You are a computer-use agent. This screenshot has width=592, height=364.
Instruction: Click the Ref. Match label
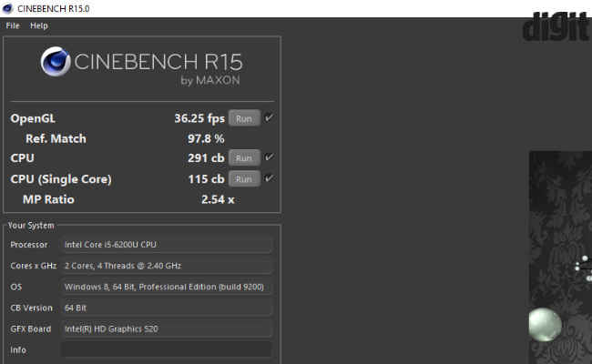pos(56,138)
